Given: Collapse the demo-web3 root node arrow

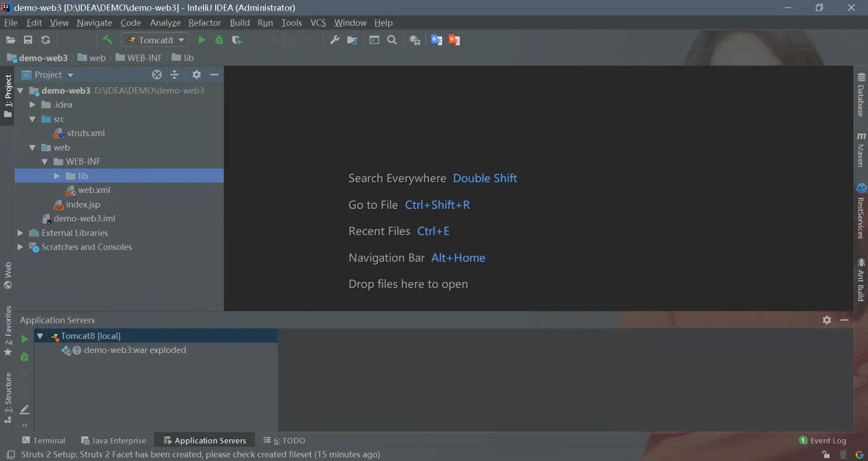Looking at the screenshot, I should (20, 90).
